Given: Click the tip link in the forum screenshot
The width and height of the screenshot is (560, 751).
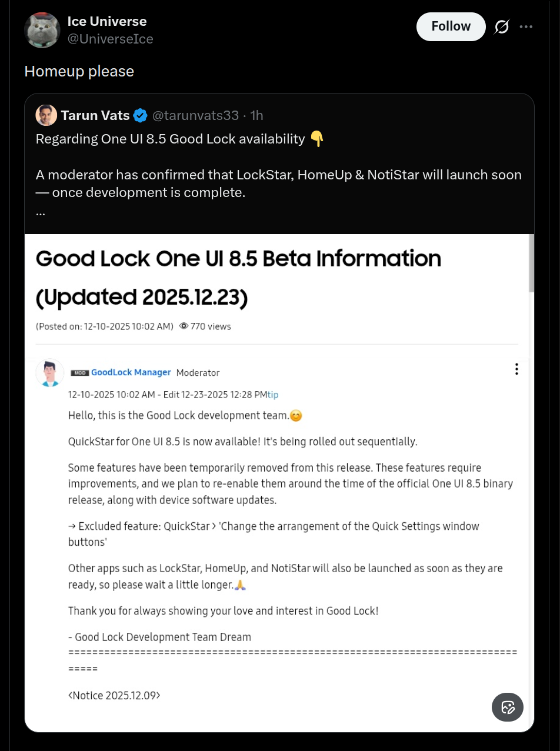Looking at the screenshot, I should [x=273, y=395].
